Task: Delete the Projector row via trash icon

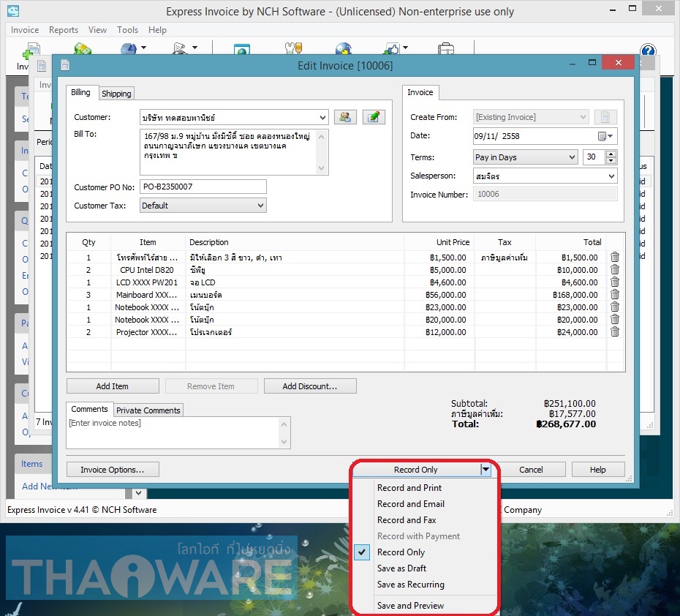Action: [614, 332]
